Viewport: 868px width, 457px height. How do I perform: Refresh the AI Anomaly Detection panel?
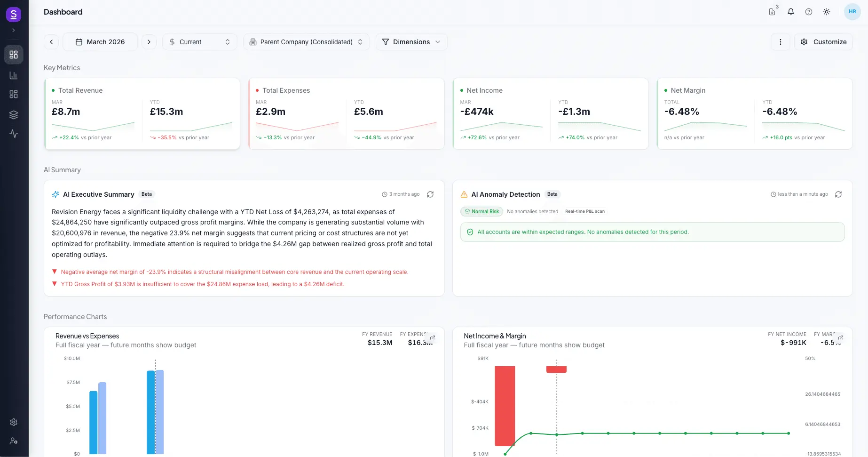click(x=838, y=194)
